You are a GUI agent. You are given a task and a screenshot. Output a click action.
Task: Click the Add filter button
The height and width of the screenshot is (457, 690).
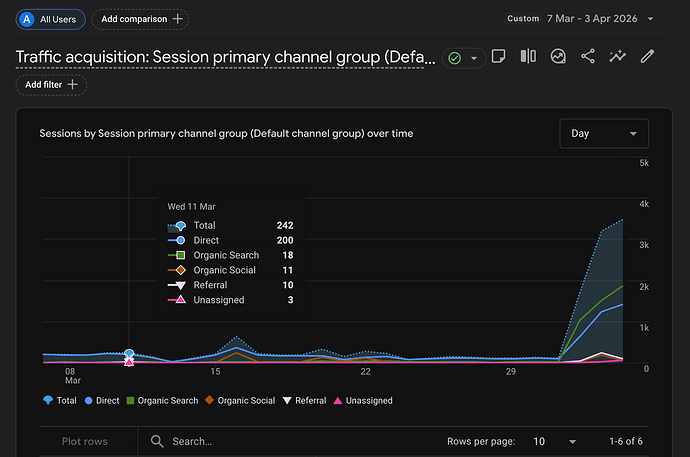[x=51, y=85]
